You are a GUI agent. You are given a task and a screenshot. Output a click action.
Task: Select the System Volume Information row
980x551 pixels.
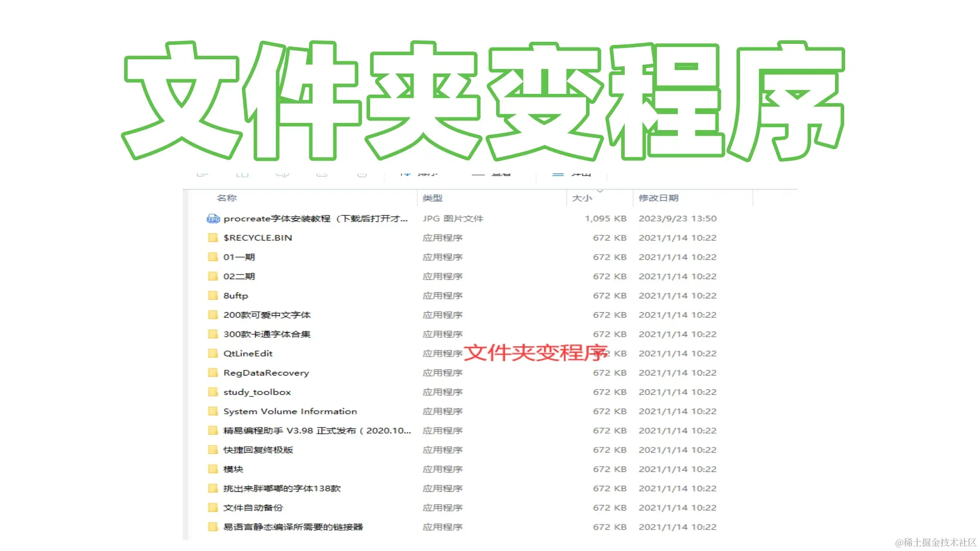click(x=290, y=411)
